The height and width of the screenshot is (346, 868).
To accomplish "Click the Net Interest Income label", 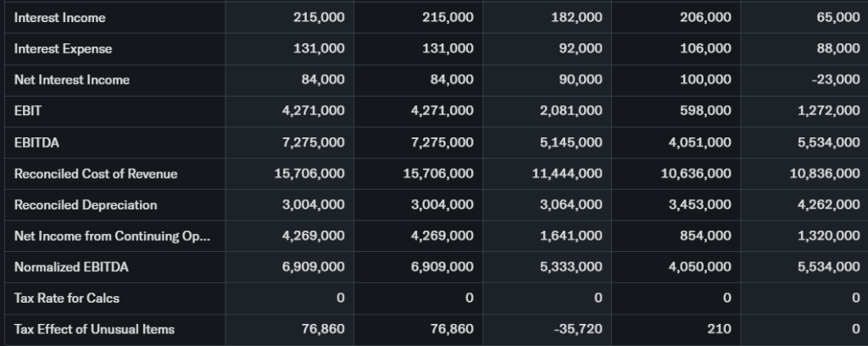I will tap(72, 80).
